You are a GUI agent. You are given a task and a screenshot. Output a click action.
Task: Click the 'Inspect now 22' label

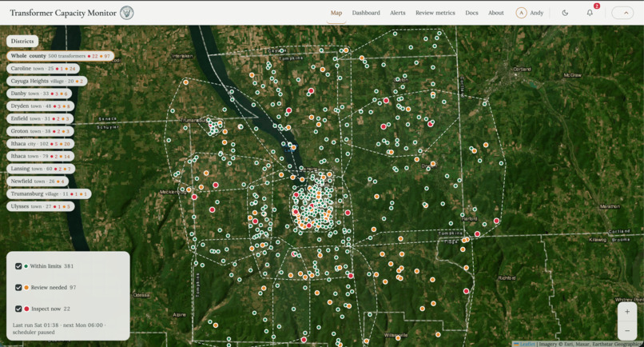coord(51,309)
